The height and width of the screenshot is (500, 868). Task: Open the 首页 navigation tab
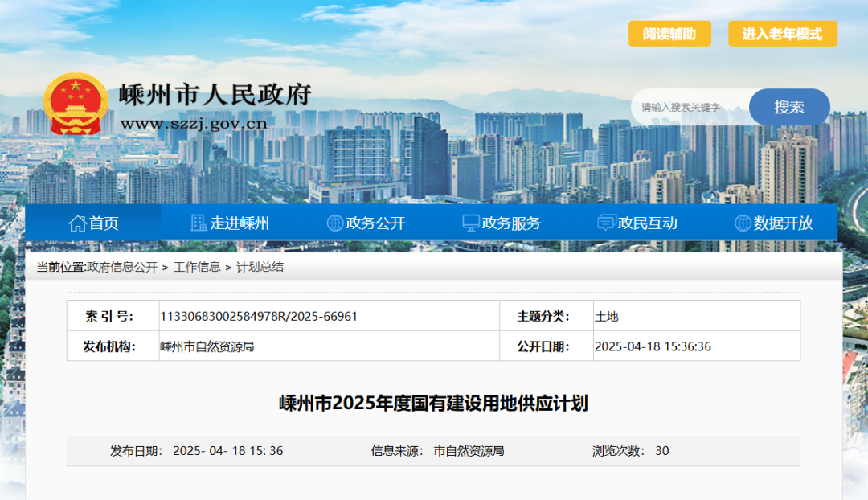click(x=104, y=223)
